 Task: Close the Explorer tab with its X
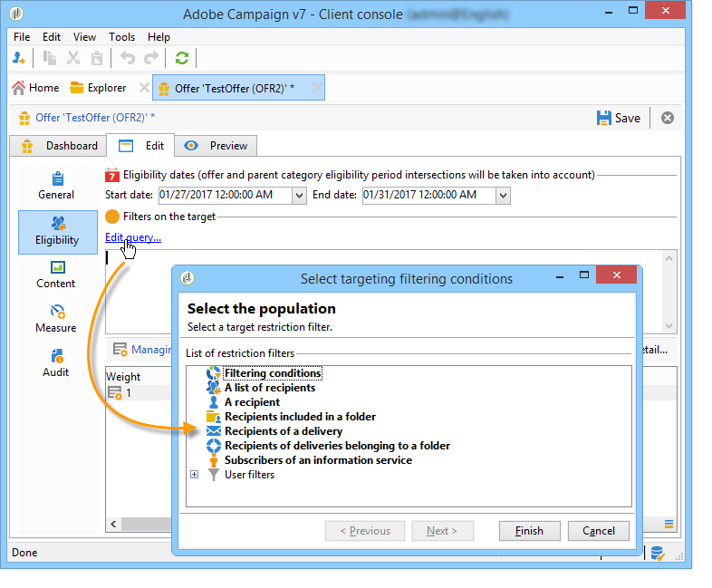click(x=144, y=88)
